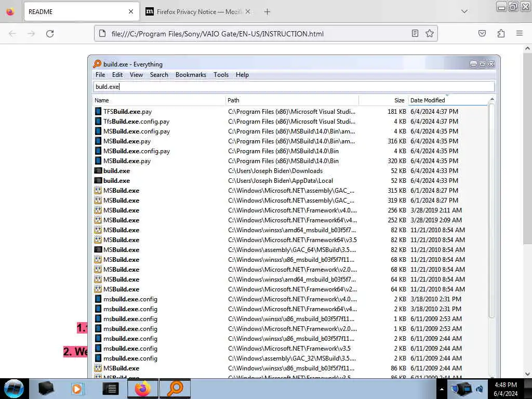Click icon of MSBuild.exe in GAC_64 path
Screen dimensions: 532x399
[x=98, y=249]
